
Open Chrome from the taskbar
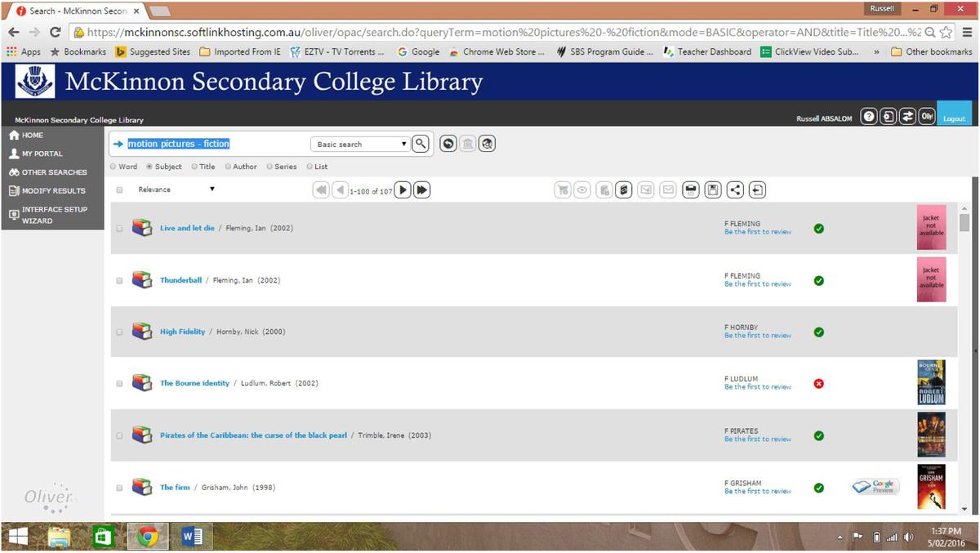(147, 537)
